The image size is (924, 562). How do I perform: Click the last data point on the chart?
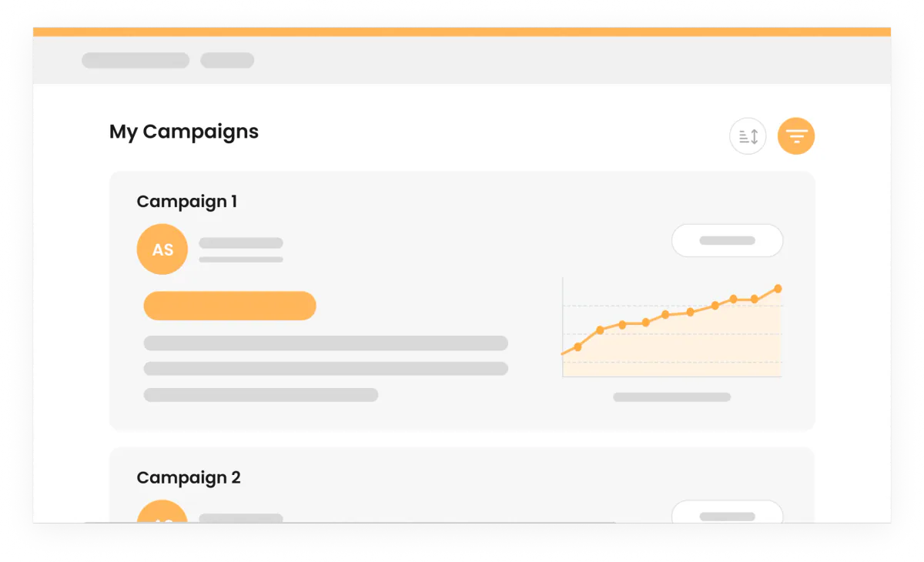[x=778, y=289]
